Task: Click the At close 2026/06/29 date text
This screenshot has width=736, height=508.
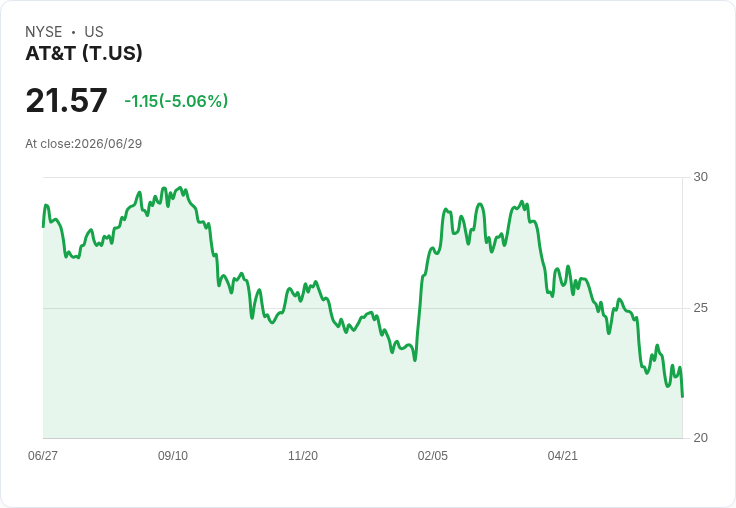Action: [x=84, y=144]
